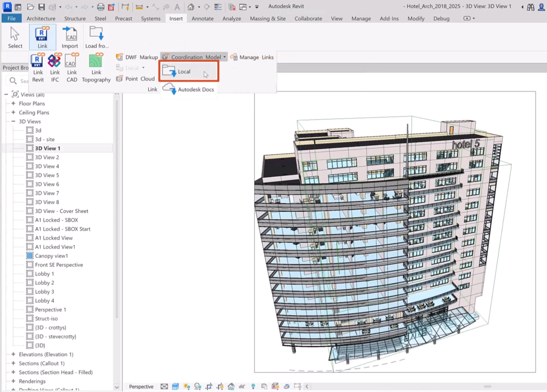Open Manage Links
The height and width of the screenshot is (392, 547).
point(252,57)
